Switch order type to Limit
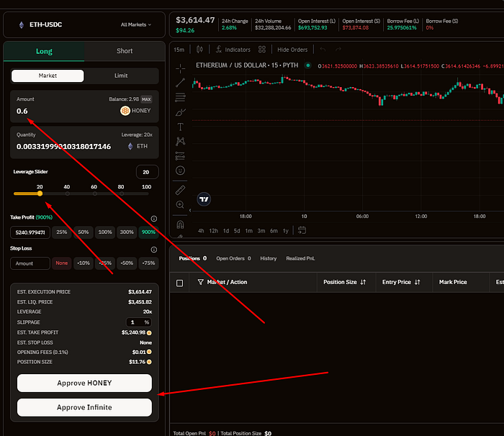This screenshot has height=436, width=504. point(121,76)
